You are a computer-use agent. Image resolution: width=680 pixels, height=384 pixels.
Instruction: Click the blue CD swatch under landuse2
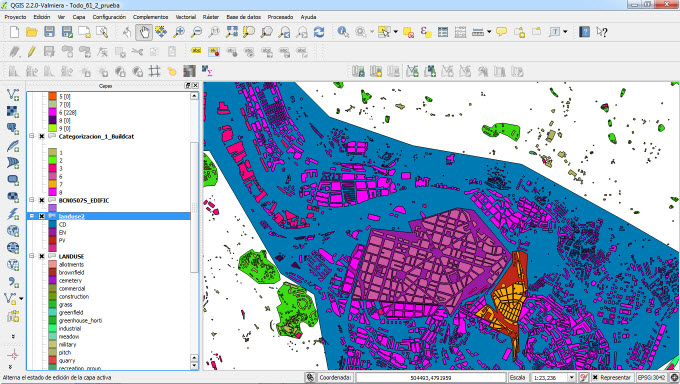(x=52, y=224)
